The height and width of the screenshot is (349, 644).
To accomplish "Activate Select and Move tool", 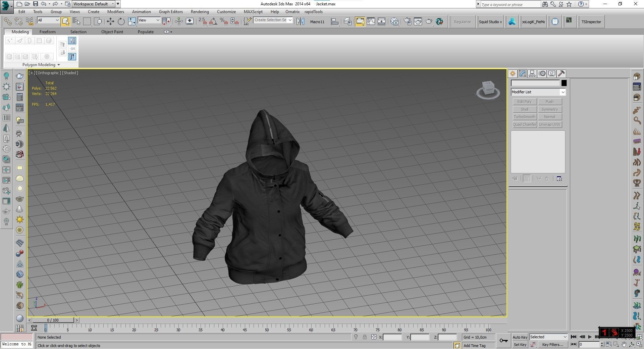I will [x=110, y=21].
